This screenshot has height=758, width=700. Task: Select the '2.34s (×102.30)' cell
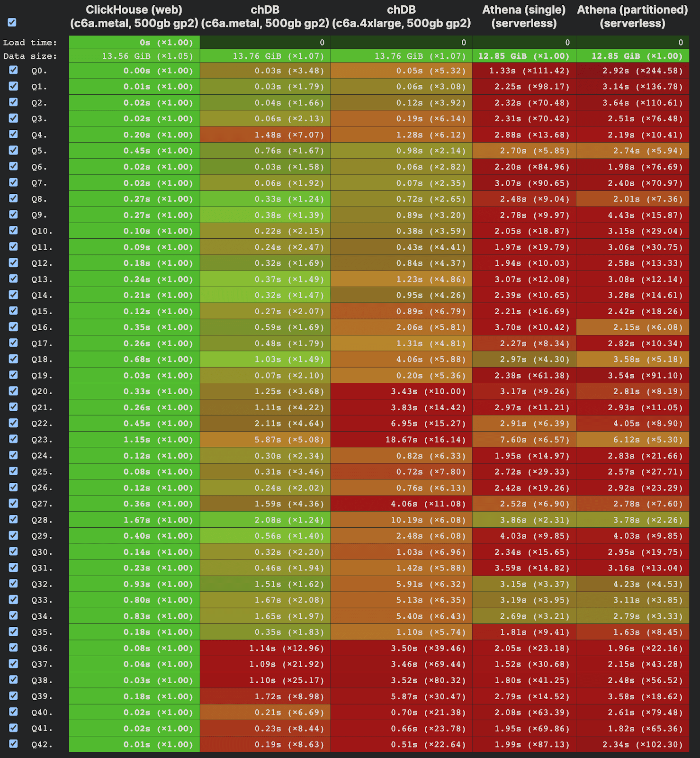(x=633, y=745)
